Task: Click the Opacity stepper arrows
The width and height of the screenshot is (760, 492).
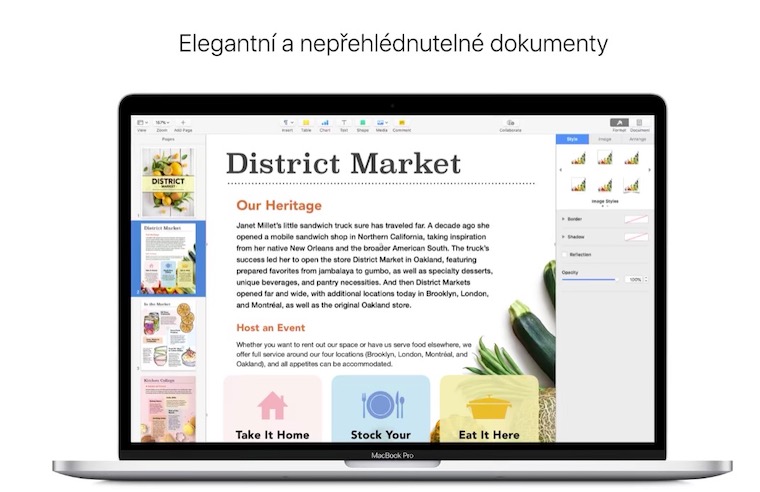Action: pyautogui.click(x=646, y=280)
